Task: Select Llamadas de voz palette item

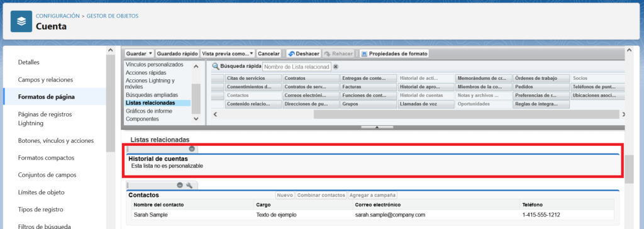Action: click(426, 104)
